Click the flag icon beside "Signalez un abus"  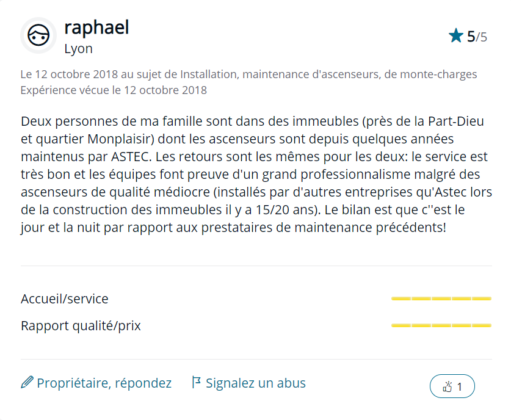(196, 383)
